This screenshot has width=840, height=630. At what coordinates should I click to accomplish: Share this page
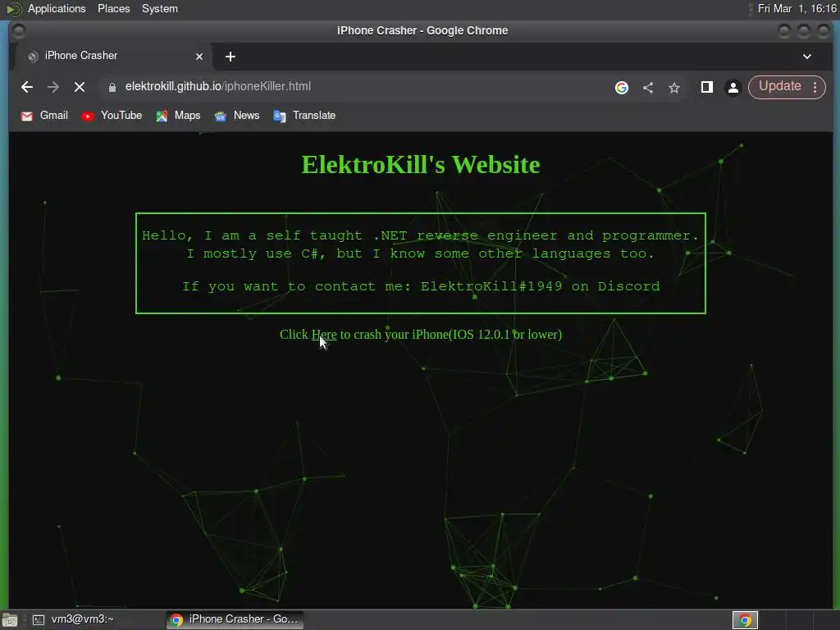(648, 87)
